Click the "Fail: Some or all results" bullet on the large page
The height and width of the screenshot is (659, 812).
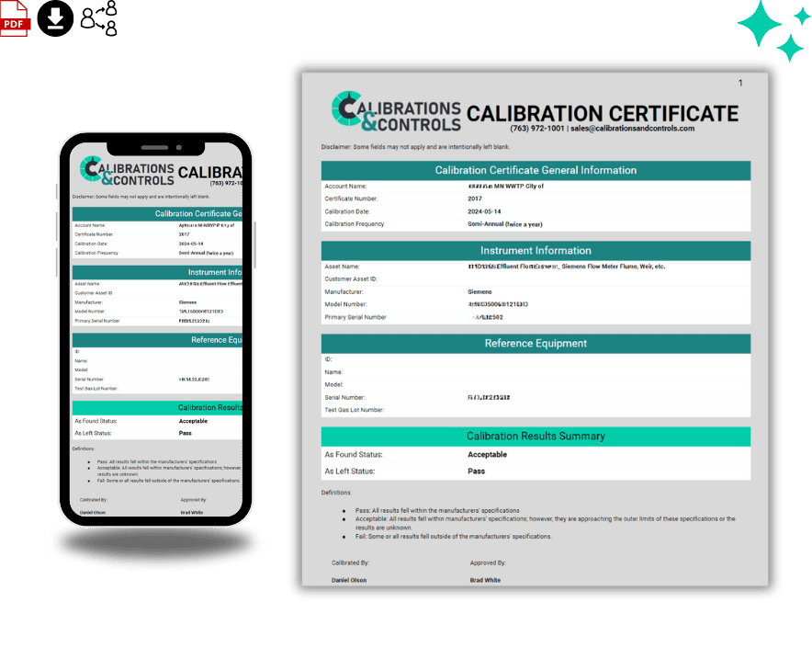454,537
